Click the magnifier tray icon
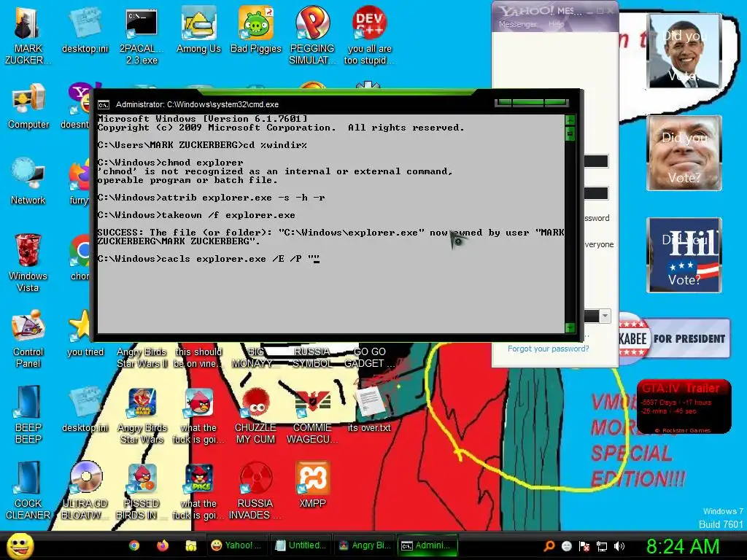This screenshot has height=560, width=747. pyautogui.click(x=549, y=546)
